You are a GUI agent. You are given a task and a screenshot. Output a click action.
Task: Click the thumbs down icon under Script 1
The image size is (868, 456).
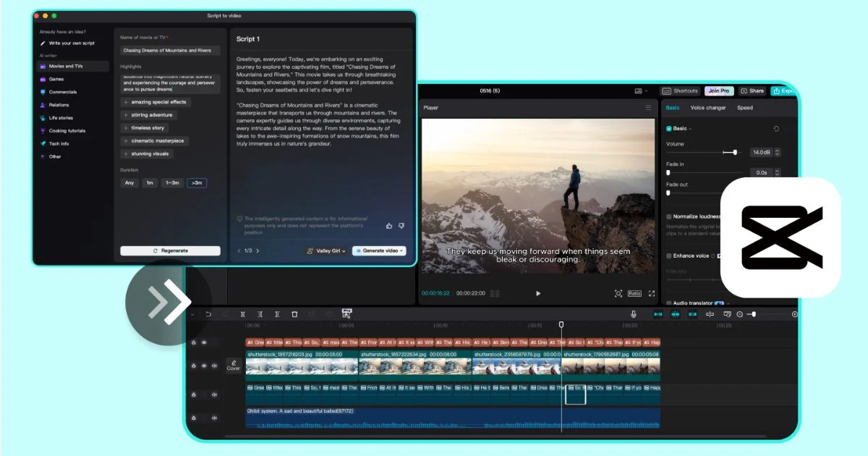401,226
